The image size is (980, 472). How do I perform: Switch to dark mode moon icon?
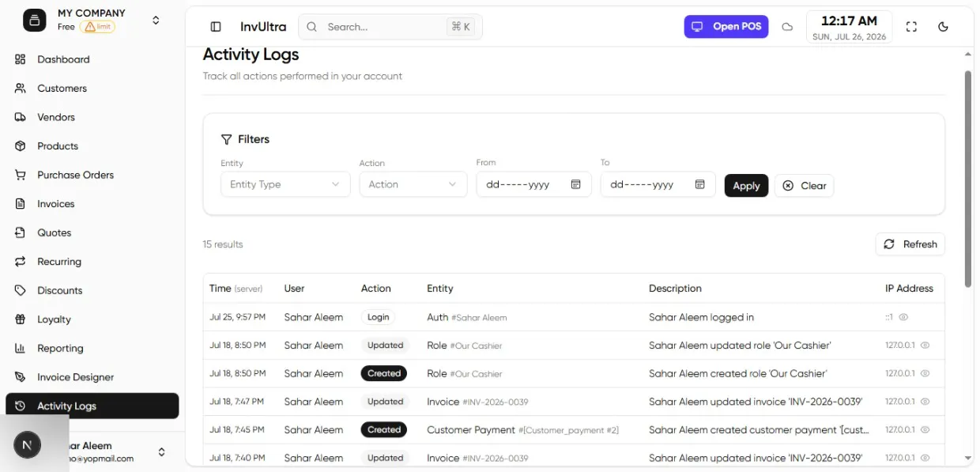pyautogui.click(x=943, y=27)
